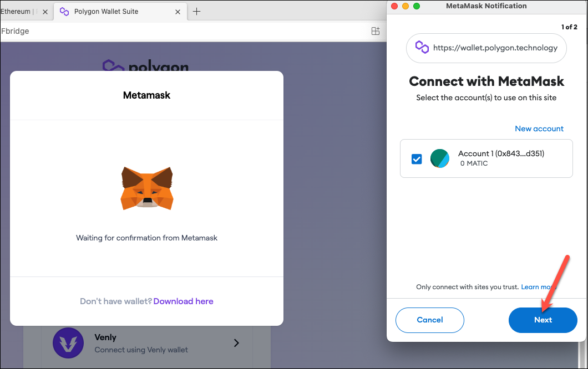Open the Learn more link

pos(538,287)
